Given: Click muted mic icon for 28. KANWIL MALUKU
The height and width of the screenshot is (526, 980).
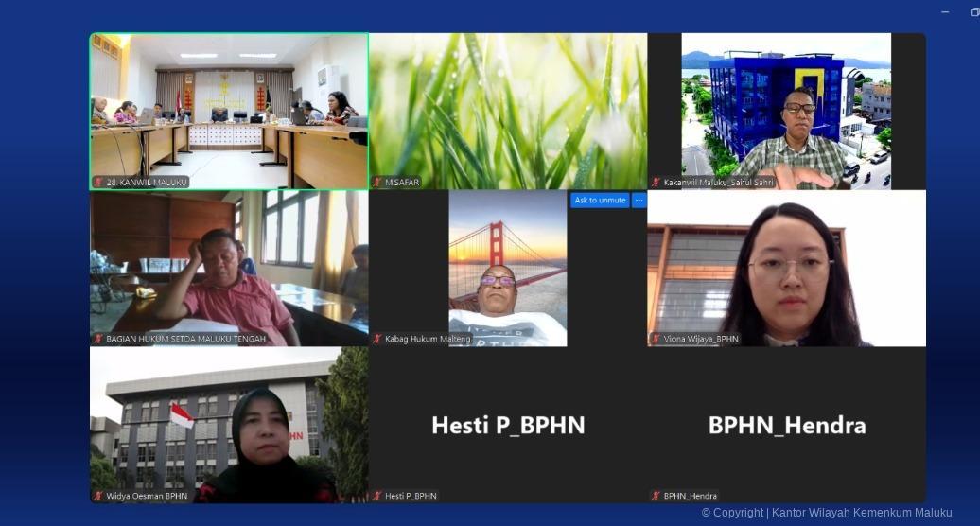Looking at the screenshot, I should coord(98,182).
